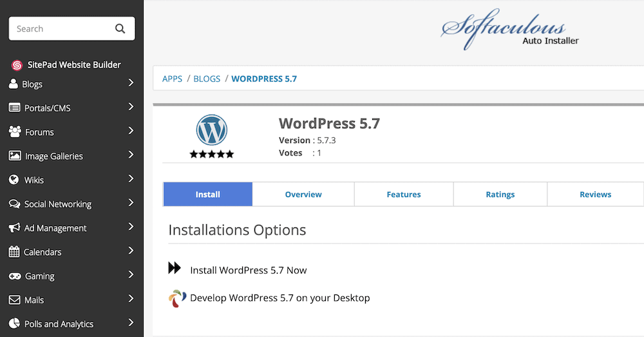Image resolution: width=644 pixels, height=337 pixels.
Task: Open the Features tab
Action: pos(404,194)
